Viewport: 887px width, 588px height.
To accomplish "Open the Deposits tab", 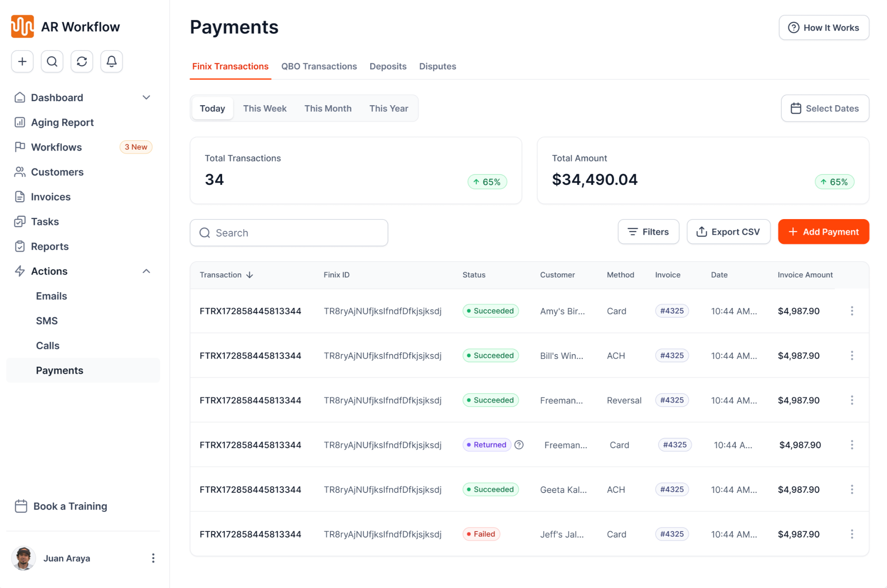I will click(388, 66).
